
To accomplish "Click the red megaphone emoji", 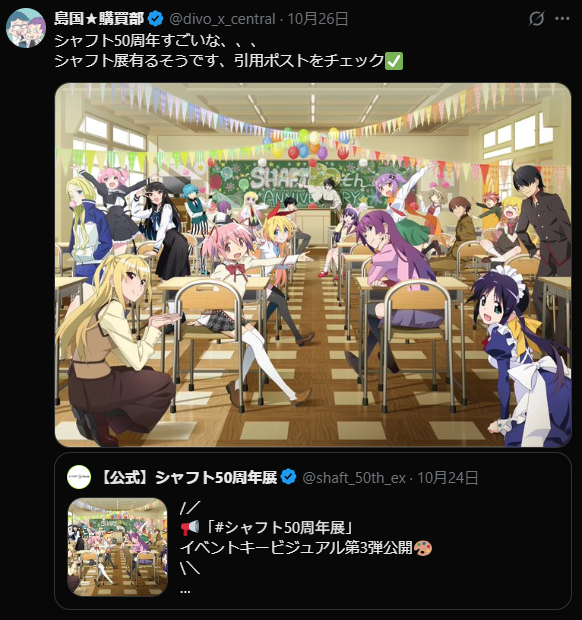I will click(x=190, y=527).
